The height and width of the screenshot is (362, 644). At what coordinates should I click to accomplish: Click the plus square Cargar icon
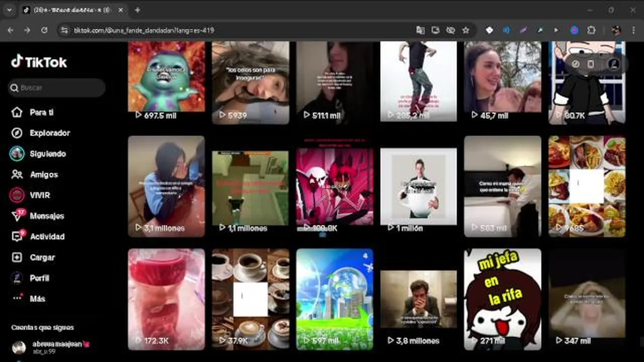click(17, 257)
